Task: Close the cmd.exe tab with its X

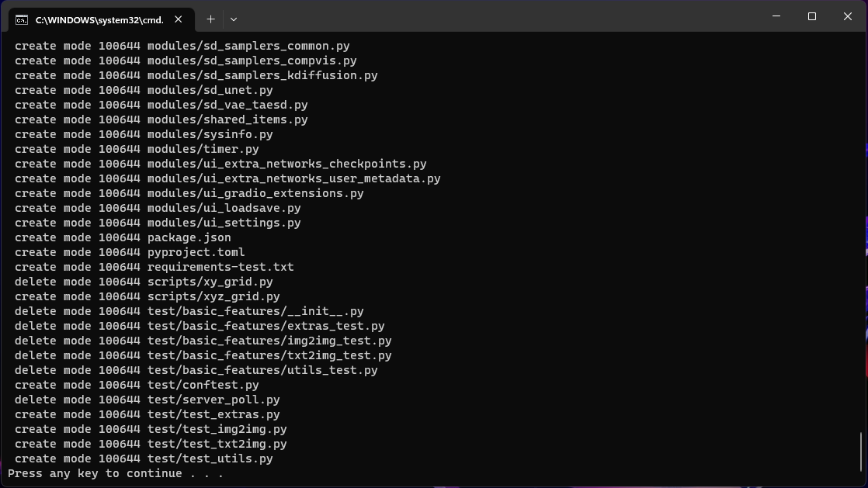Action: point(178,19)
